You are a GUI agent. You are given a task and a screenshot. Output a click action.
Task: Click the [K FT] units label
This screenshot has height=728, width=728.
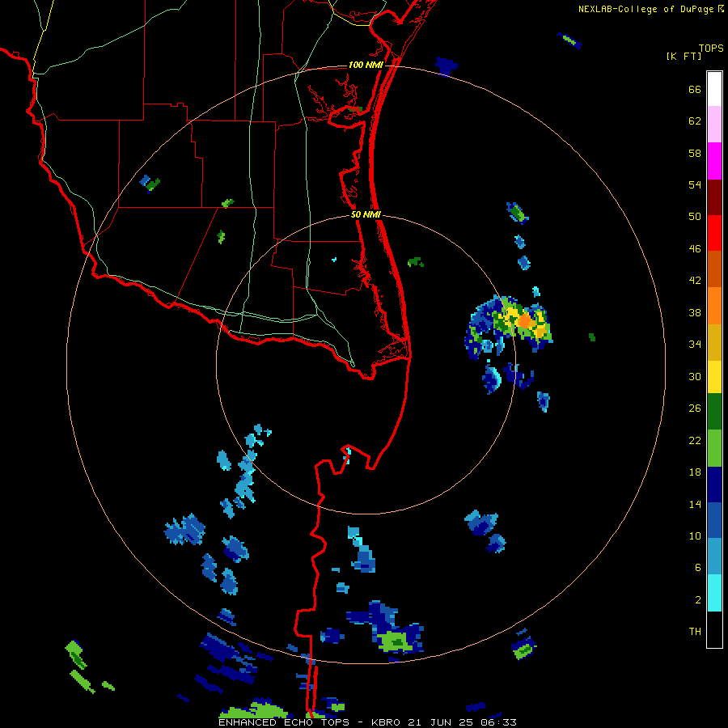click(684, 57)
